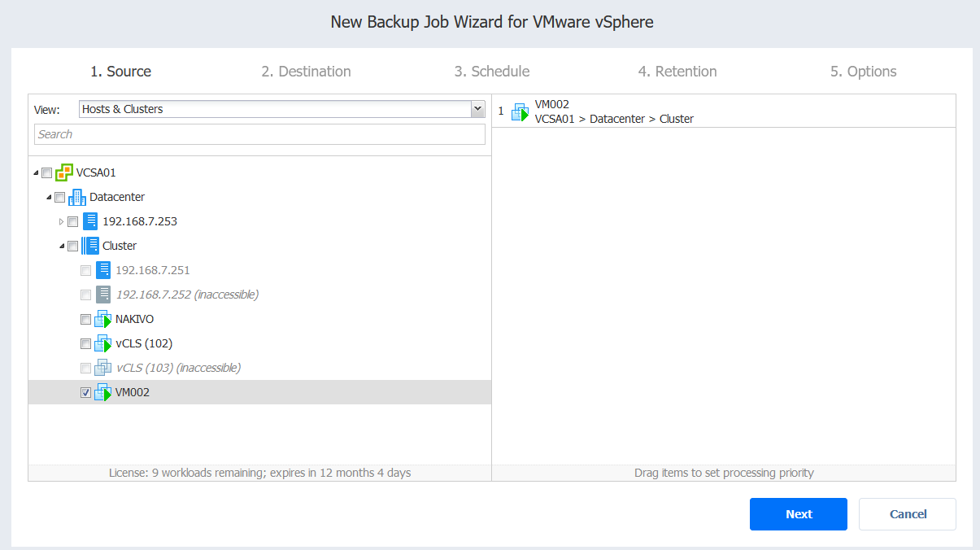Click the Next button
This screenshot has width=980, height=550.
coord(799,514)
